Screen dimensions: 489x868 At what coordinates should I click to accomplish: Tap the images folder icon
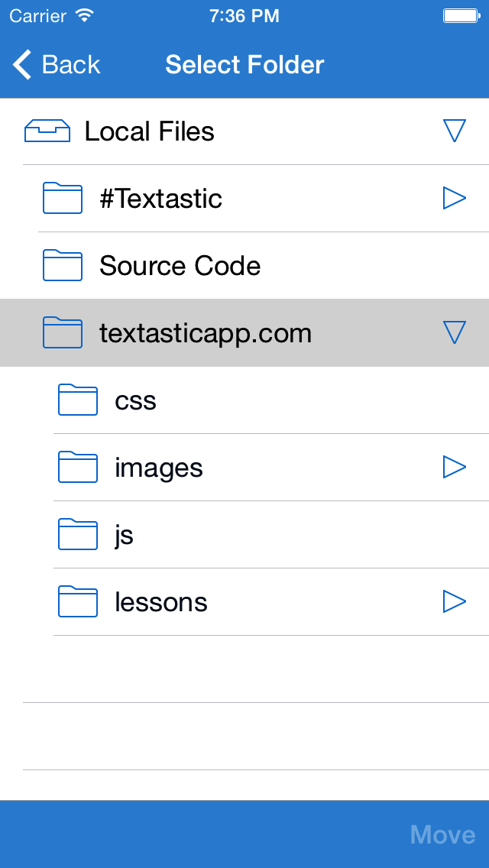pyautogui.click(x=78, y=468)
